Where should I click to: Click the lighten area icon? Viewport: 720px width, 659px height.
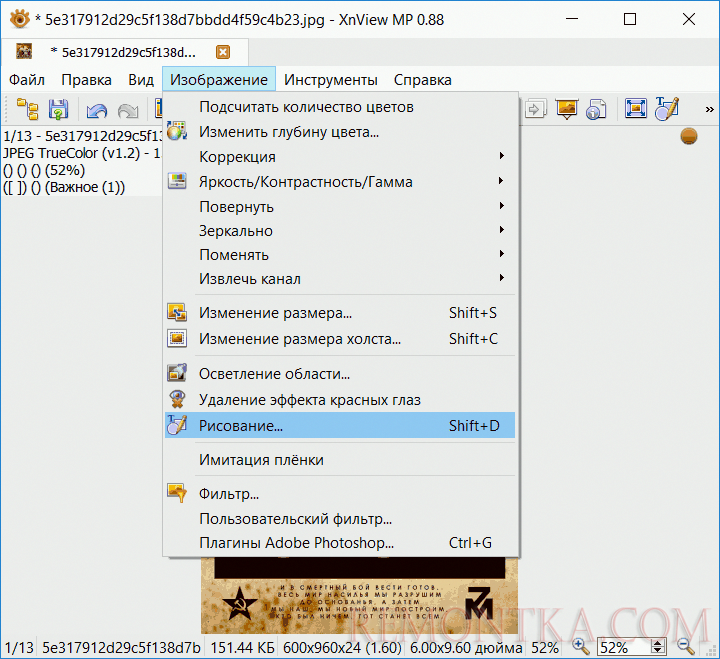point(177,372)
